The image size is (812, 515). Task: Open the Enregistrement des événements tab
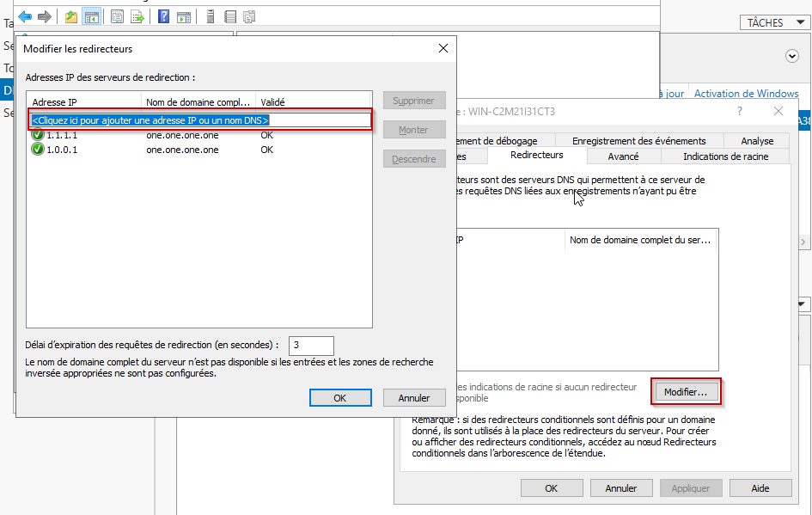click(638, 141)
